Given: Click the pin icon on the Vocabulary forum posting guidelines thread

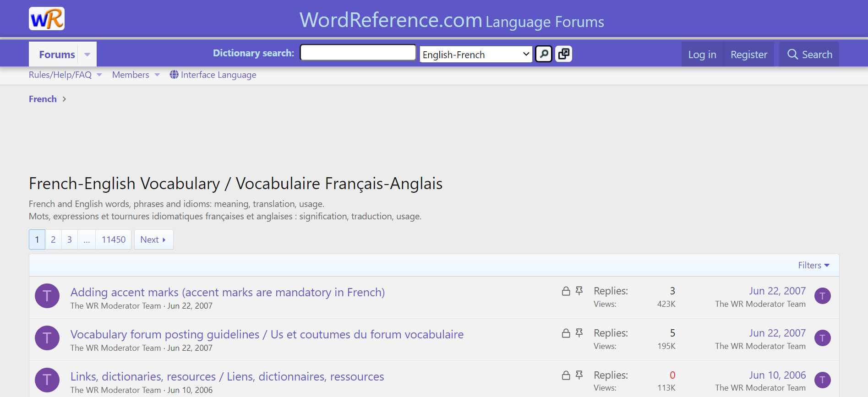Looking at the screenshot, I should click(x=579, y=333).
